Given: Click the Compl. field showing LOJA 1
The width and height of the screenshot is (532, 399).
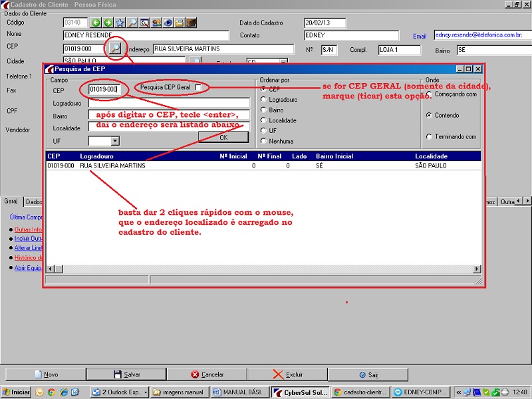Looking at the screenshot, I should (x=400, y=50).
